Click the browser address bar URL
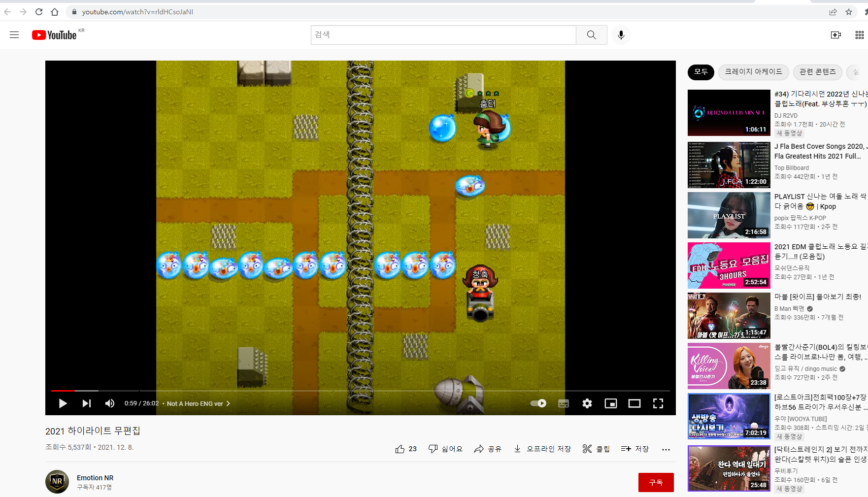This screenshot has width=868, height=497. (x=137, y=12)
